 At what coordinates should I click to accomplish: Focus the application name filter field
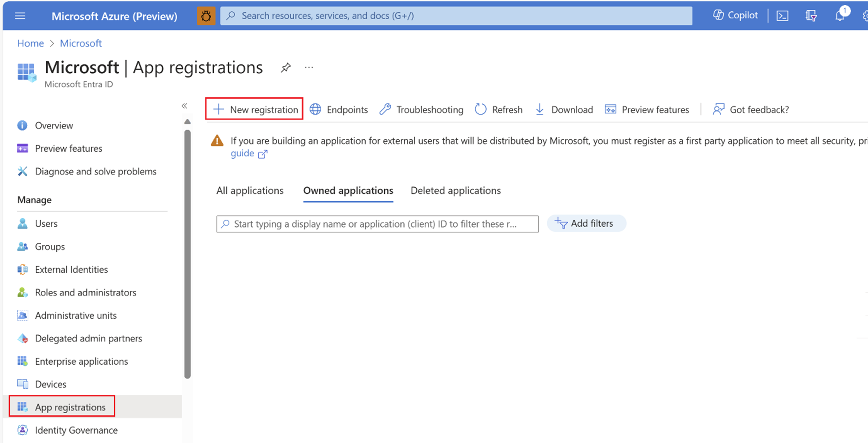(x=377, y=224)
